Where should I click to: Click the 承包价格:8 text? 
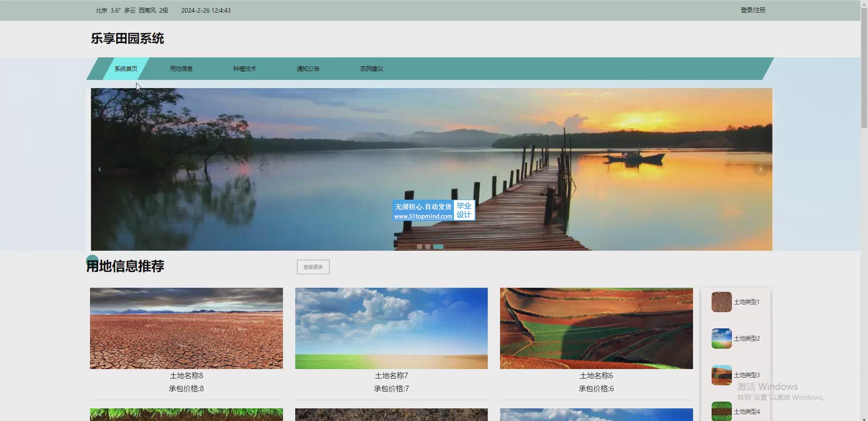click(186, 388)
